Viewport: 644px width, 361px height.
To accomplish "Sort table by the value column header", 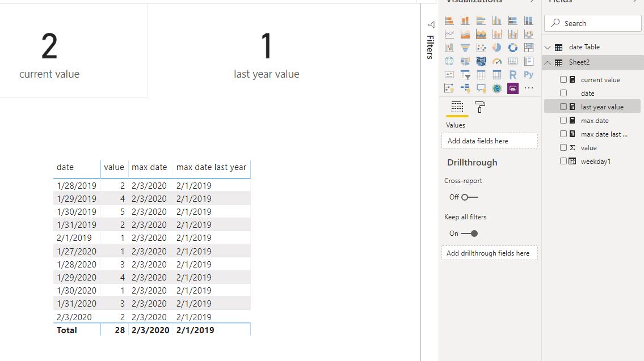I will (x=114, y=167).
